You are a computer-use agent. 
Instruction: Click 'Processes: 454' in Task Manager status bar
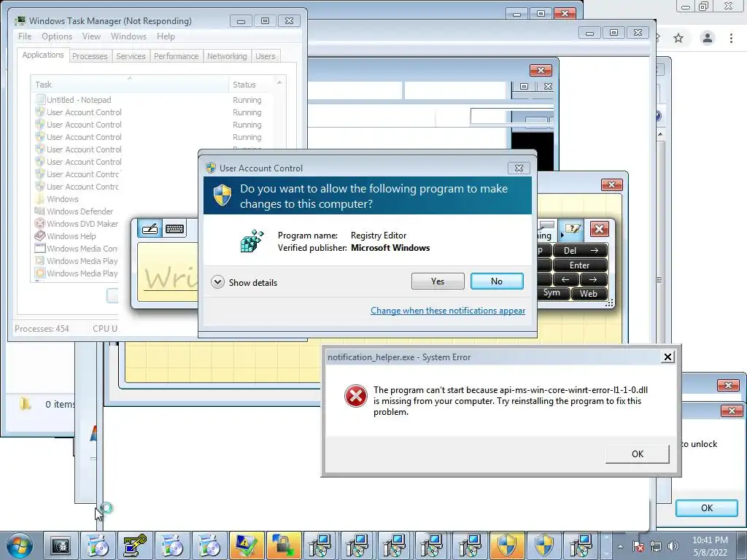pos(42,329)
